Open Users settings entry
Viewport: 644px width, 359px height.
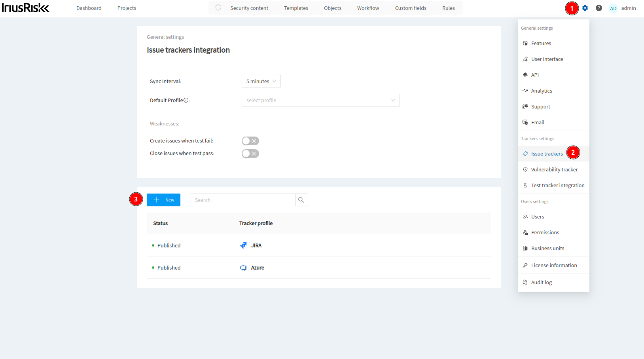coord(553,217)
